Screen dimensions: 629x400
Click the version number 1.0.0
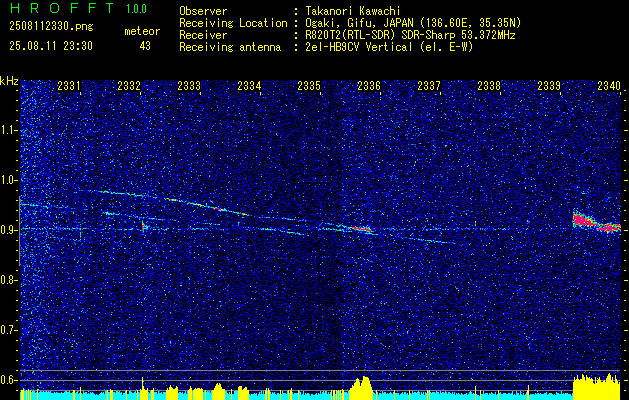coord(136,9)
